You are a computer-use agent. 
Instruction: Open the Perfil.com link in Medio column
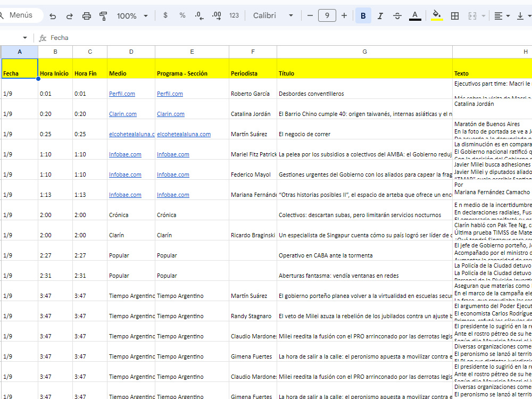(122, 94)
